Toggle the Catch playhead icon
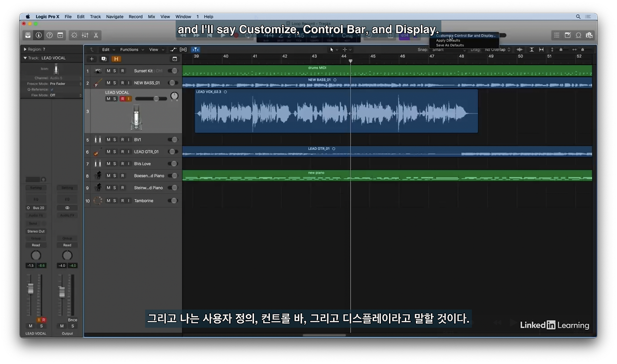Screen dimensions: 617x364 pyautogui.click(x=195, y=50)
